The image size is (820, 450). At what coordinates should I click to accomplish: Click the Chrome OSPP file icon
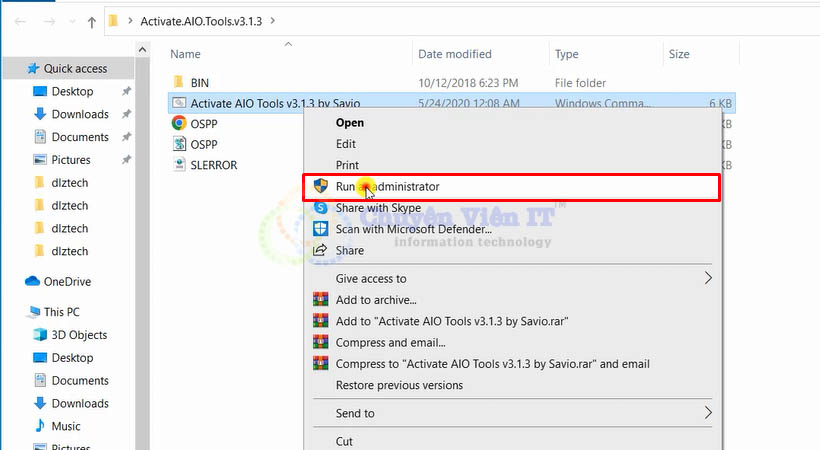click(x=178, y=123)
